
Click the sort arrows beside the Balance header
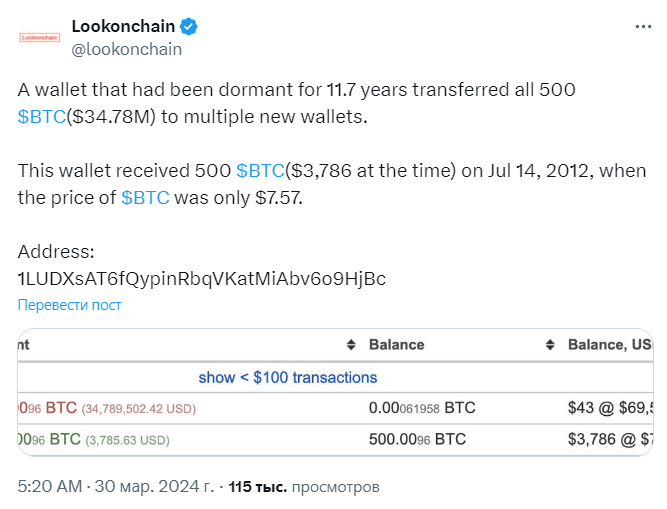[351, 345]
